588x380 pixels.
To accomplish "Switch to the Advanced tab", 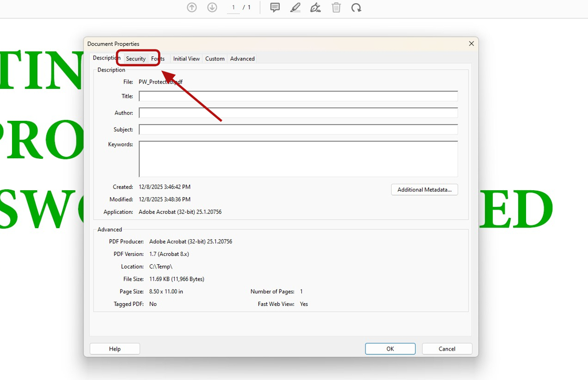I will coord(242,58).
